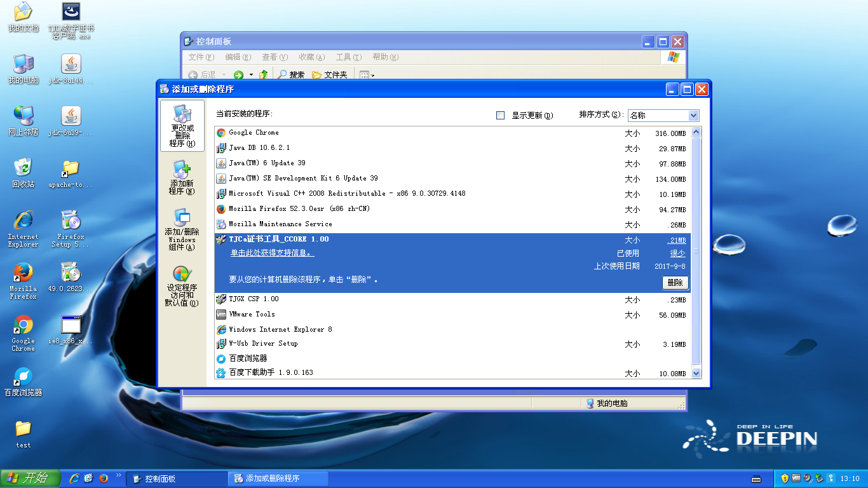Viewport: 868px width, 488px height.
Task: Click scroll up arrow in program list
Action: (696, 132)
